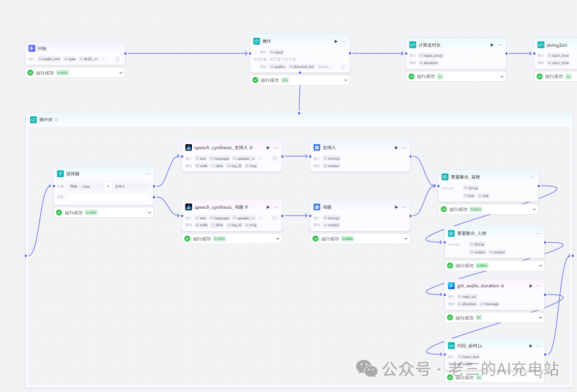
Task: Open more options for 变量聚合_音频
Action: [532, 177]
